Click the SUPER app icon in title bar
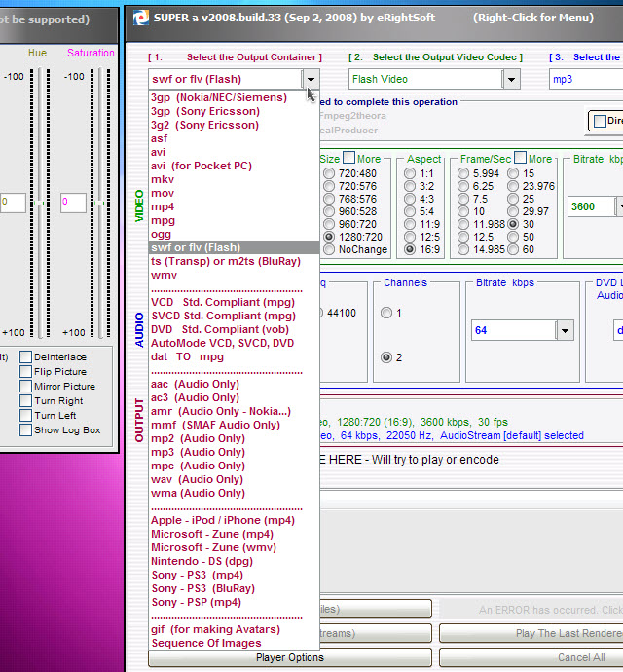Viewport: 623px width, 672px height. [x=140, y=18]
